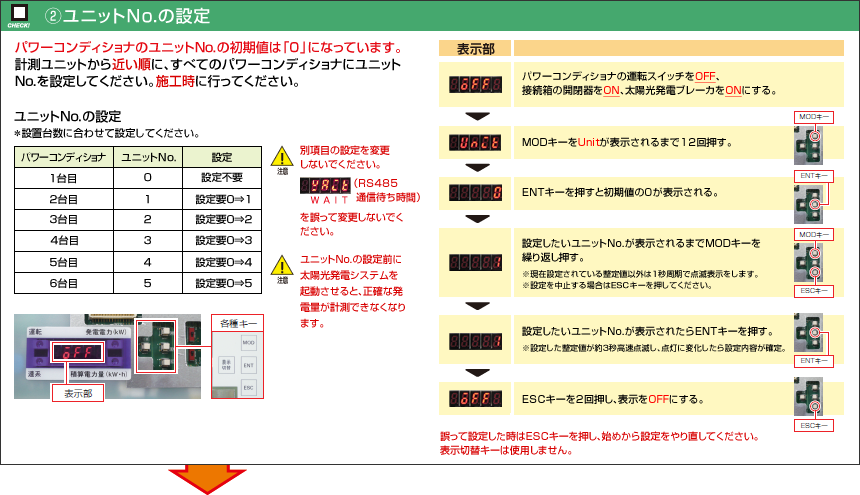860x495 pixels.
Task: Click the display showing 0 beside ENTキーを押すと
Action: click(x=476, y=192)
